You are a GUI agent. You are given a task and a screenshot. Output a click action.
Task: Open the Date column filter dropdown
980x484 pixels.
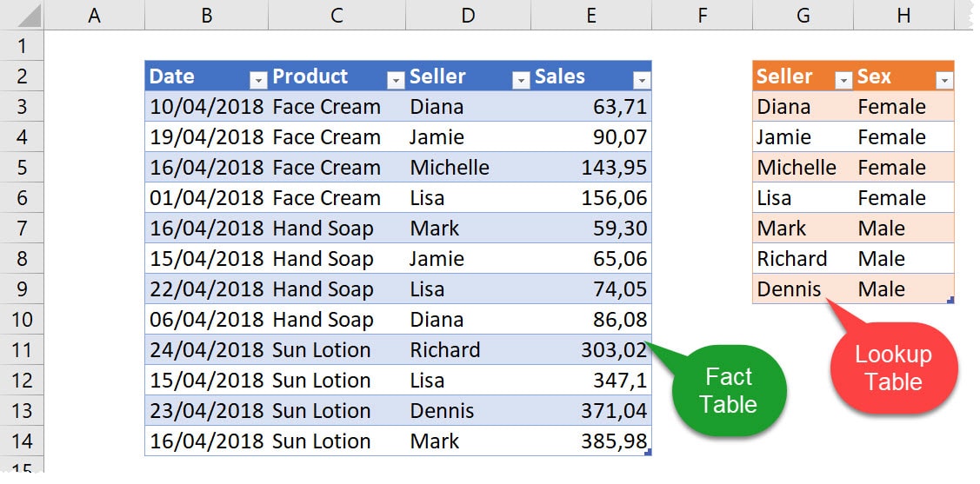tap(257, 80)
